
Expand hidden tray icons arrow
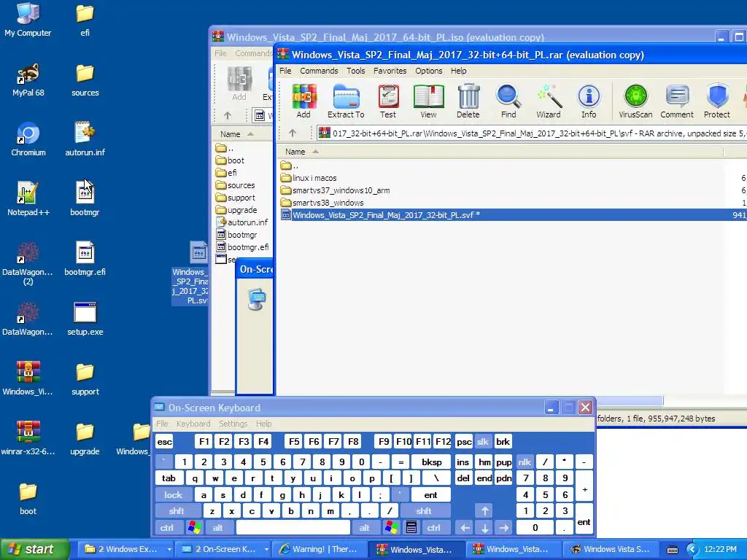click(x=693, y=549)
